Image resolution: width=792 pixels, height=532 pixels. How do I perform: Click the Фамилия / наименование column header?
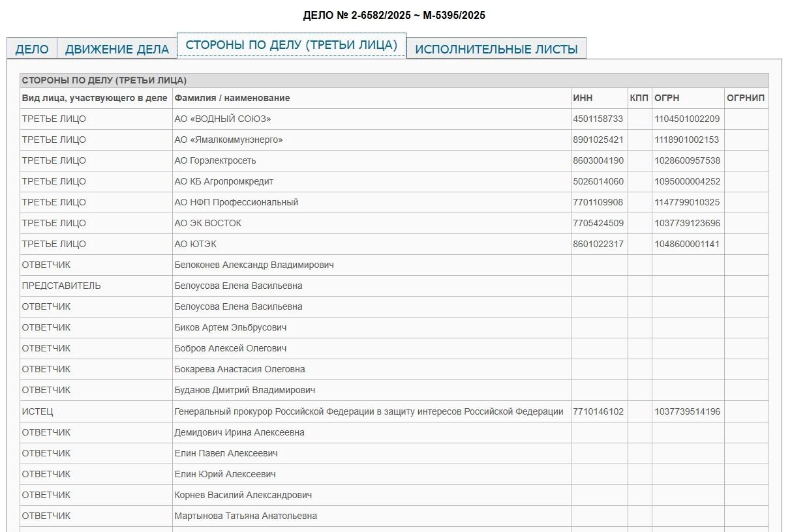coord(232,98)
